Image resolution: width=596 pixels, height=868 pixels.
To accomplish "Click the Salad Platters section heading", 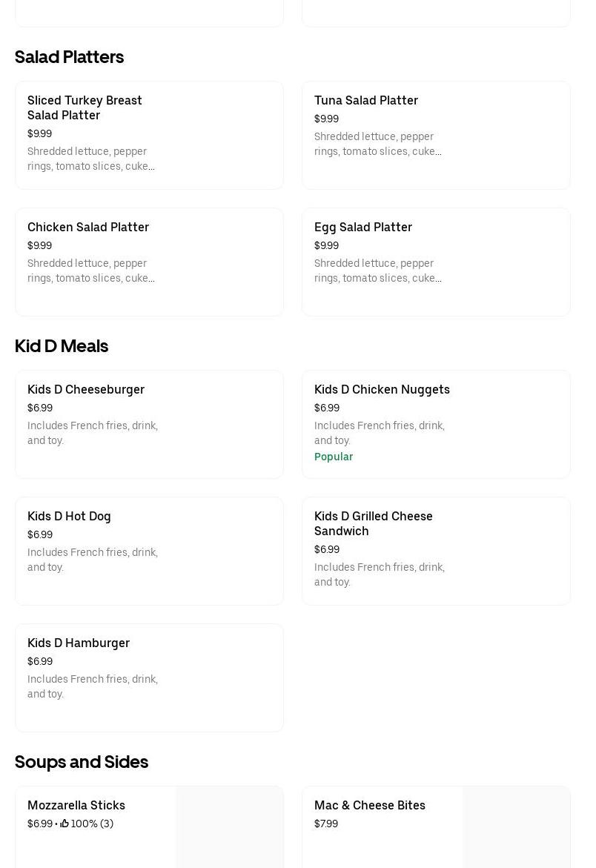I will point(70,57).
